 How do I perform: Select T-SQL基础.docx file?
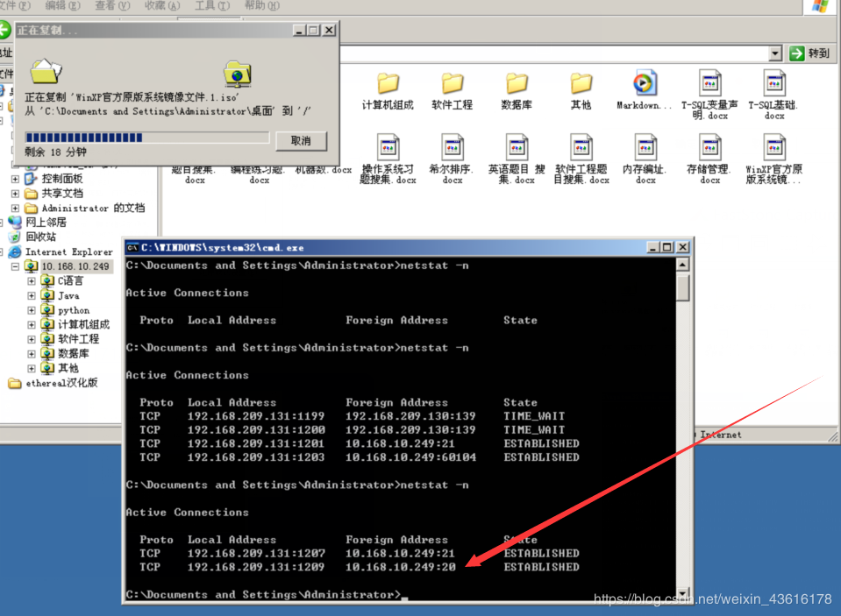point(774,82)
